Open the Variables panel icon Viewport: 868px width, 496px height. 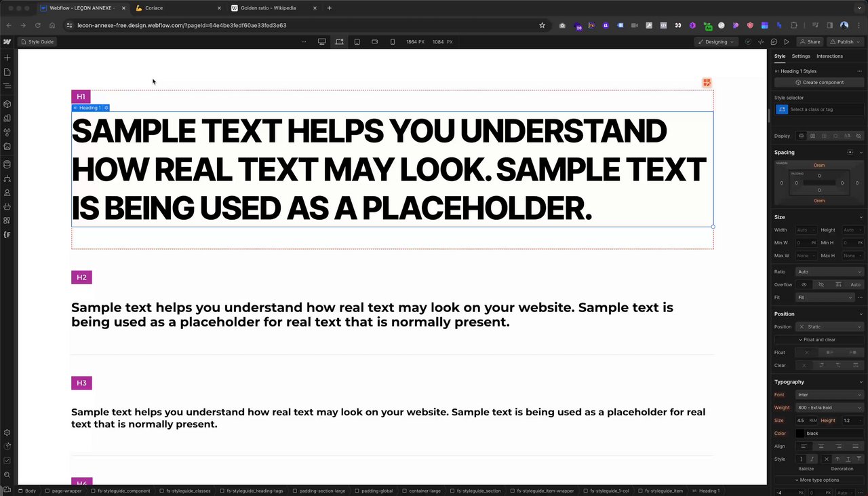pos(7,118)
